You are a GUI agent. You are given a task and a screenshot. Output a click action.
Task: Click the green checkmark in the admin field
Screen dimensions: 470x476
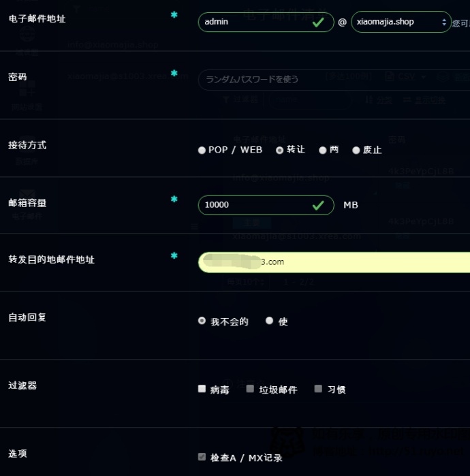pos(318,22)
